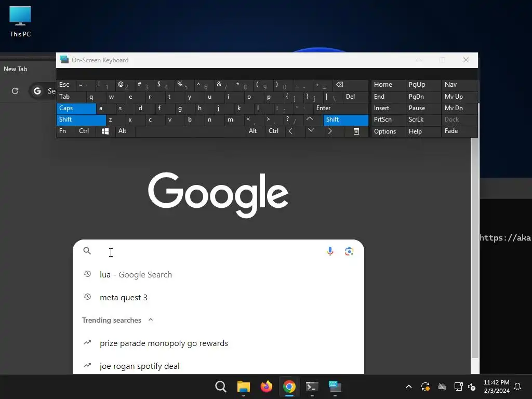Click the Tab key on keyboard
This screenshot has width=532, height=399.
(x=71, y=97)
